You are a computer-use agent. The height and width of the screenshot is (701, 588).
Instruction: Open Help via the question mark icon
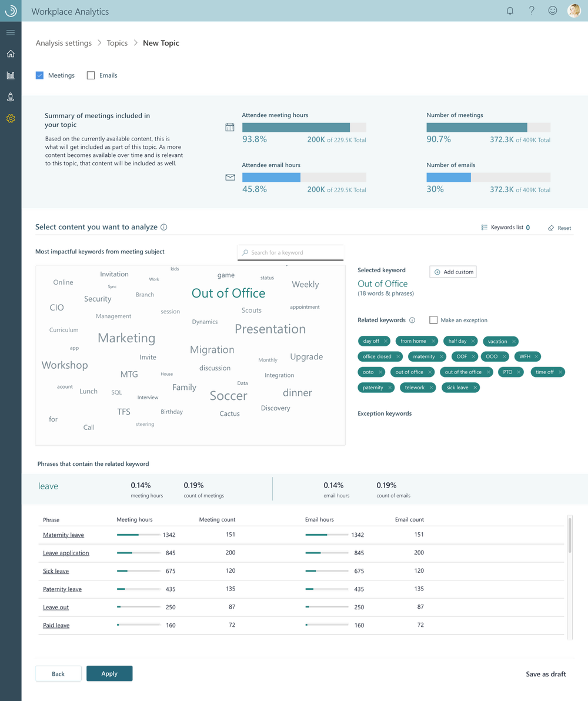(531, 10)
